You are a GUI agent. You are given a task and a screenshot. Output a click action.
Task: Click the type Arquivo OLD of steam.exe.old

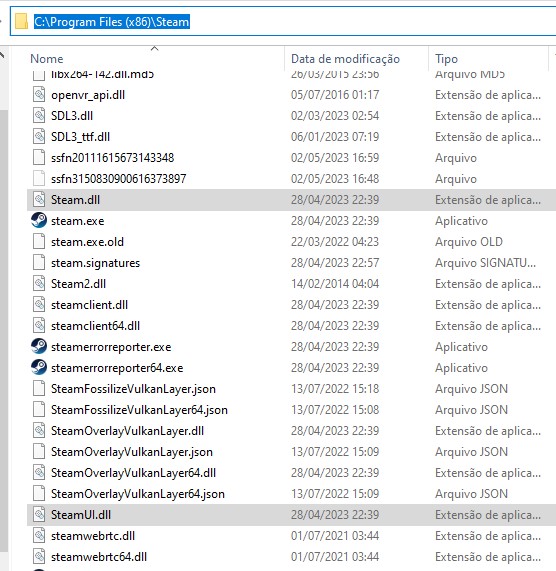point(469,242)
